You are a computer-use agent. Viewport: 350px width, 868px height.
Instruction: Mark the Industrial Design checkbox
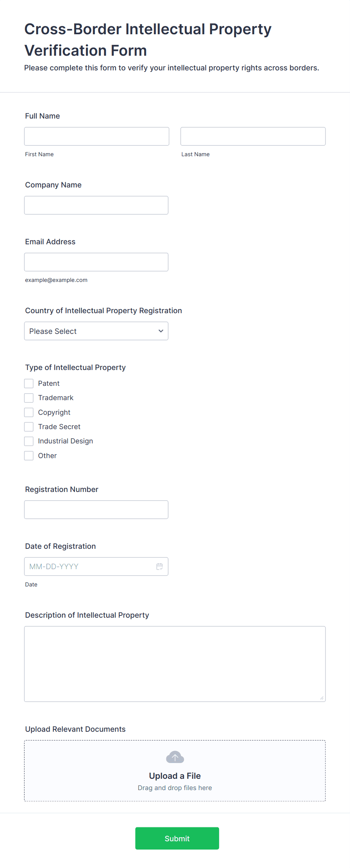29,441
